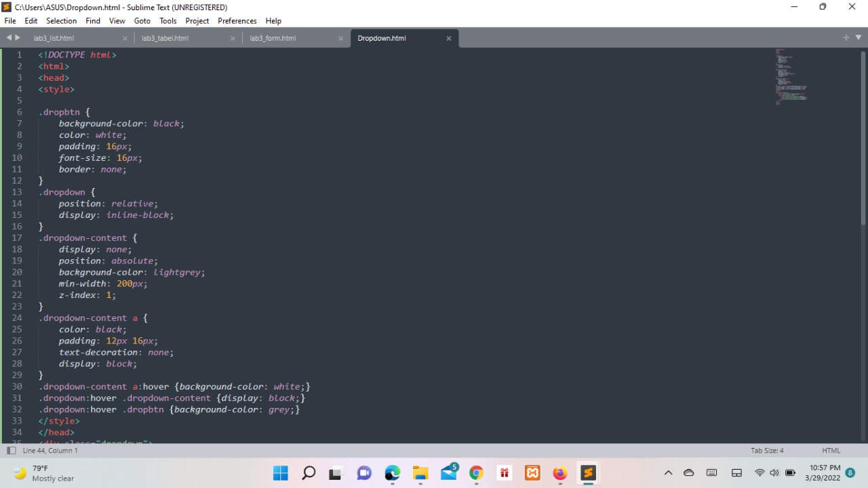Launch Firefox from taskbar
Viewport: 868px width, 488px height.
[x=560, y=473]
